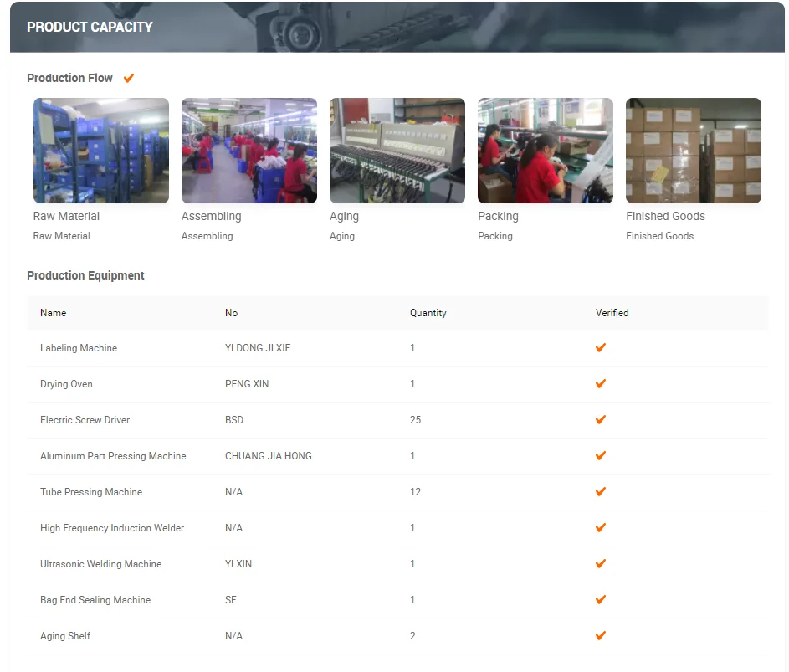789x672 pixels.
Task: Click the Production Equipment heading
Action: click(85, 275)
